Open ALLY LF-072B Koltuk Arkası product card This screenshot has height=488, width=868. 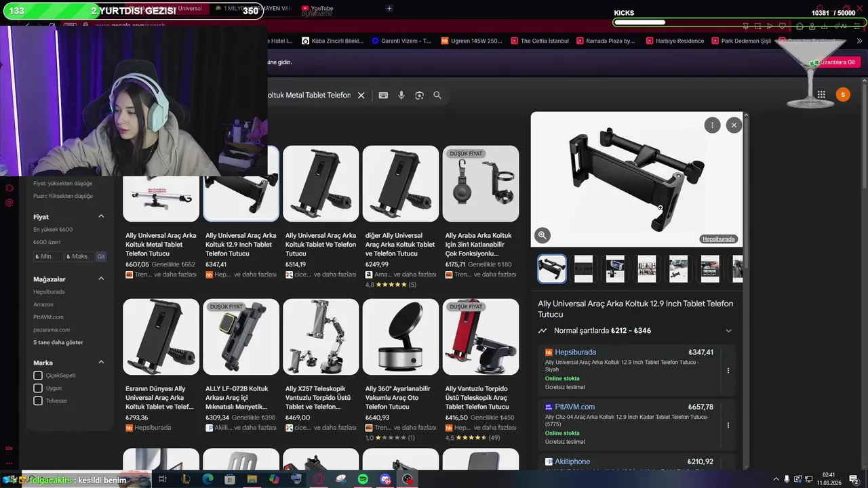point(241,366)
